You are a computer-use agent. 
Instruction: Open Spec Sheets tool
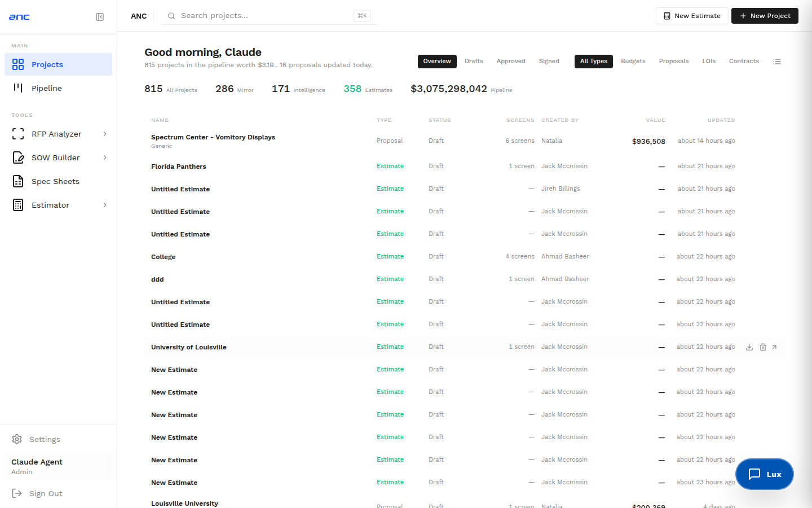point(58,181)
